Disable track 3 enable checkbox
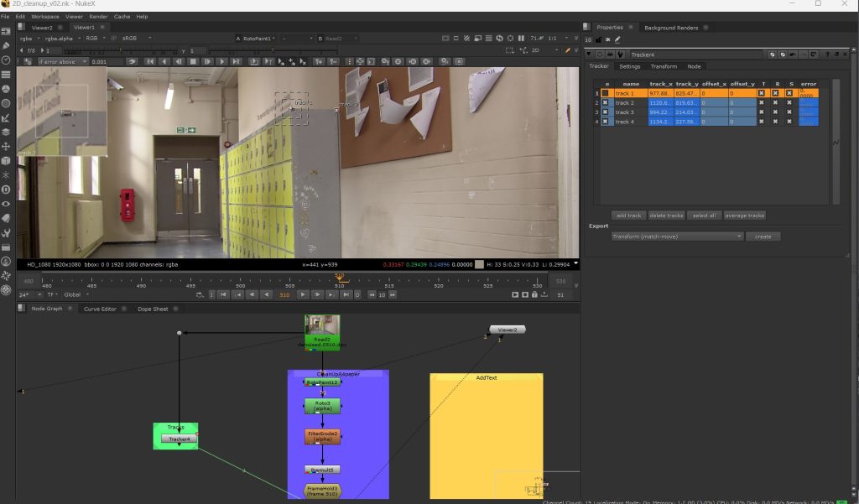The width and height of the screenshot is (859, 504). click(x=605, y=112)
